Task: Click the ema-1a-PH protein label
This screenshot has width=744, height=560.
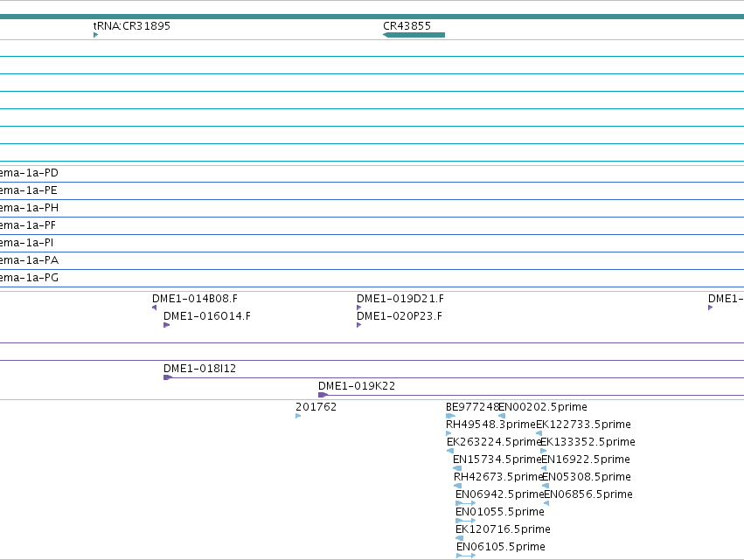Action: (x=29, y=208)
